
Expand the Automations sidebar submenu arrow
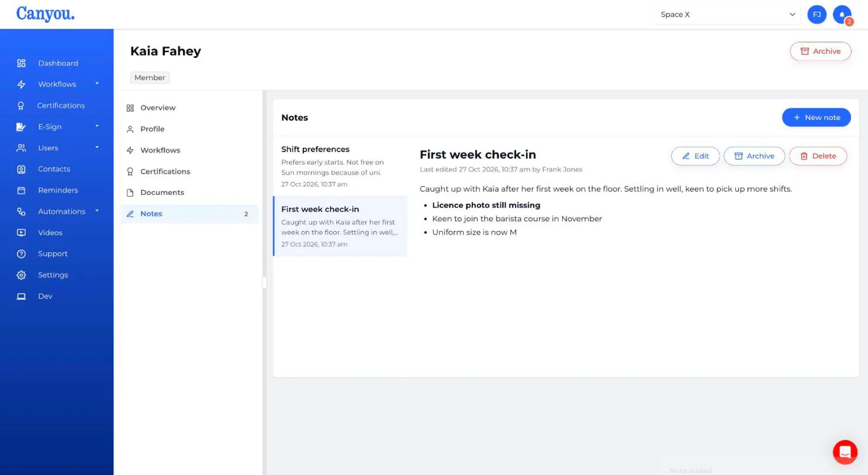click(x=97, y=211)
